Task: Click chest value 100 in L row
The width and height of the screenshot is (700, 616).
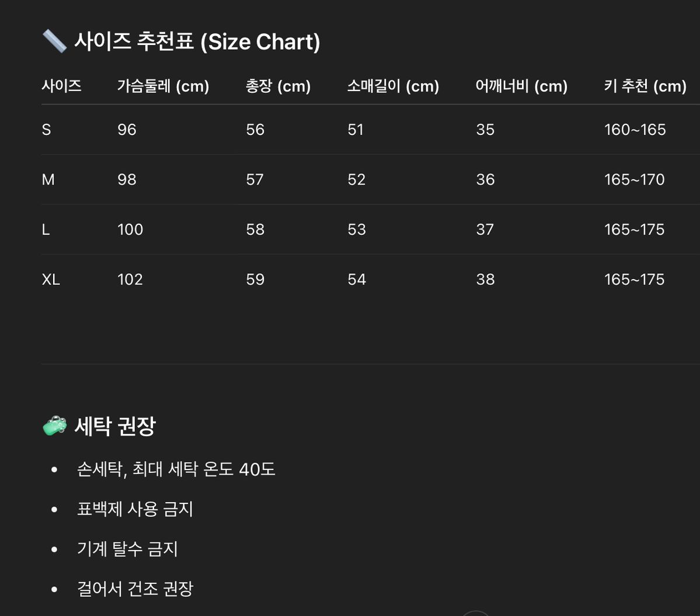Action: click(x=130, y=229)
